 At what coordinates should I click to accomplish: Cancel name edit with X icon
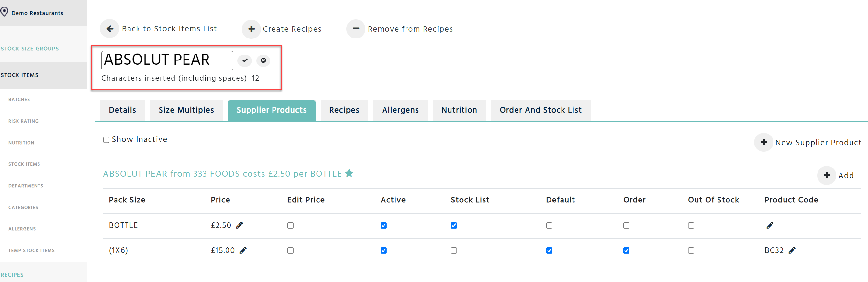[263, 60]
